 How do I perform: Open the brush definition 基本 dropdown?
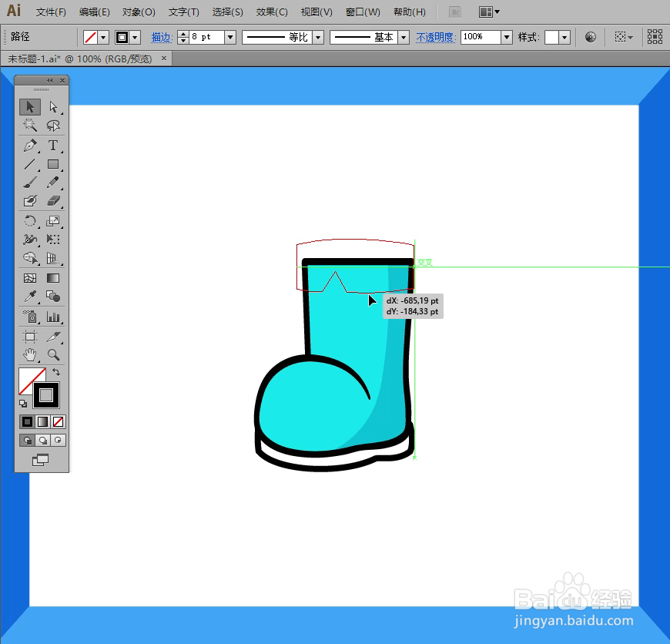click(404, 38)
